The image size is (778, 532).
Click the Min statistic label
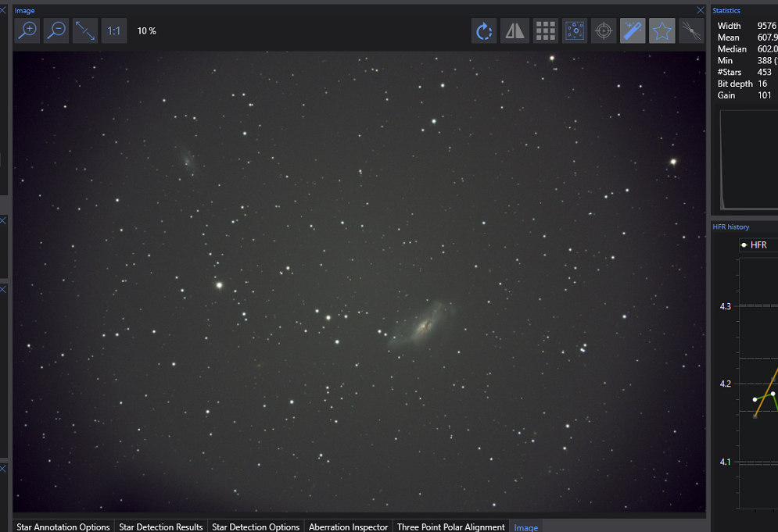pos(725,60)
